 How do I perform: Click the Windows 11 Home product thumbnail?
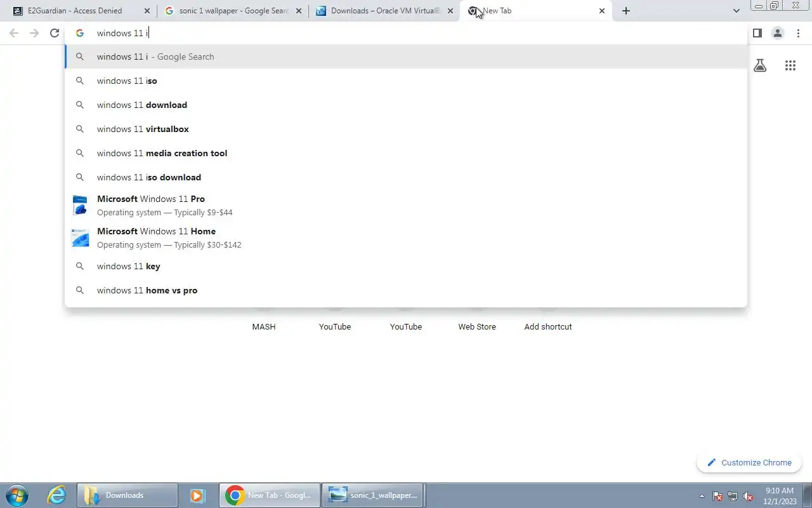point(80,237)
